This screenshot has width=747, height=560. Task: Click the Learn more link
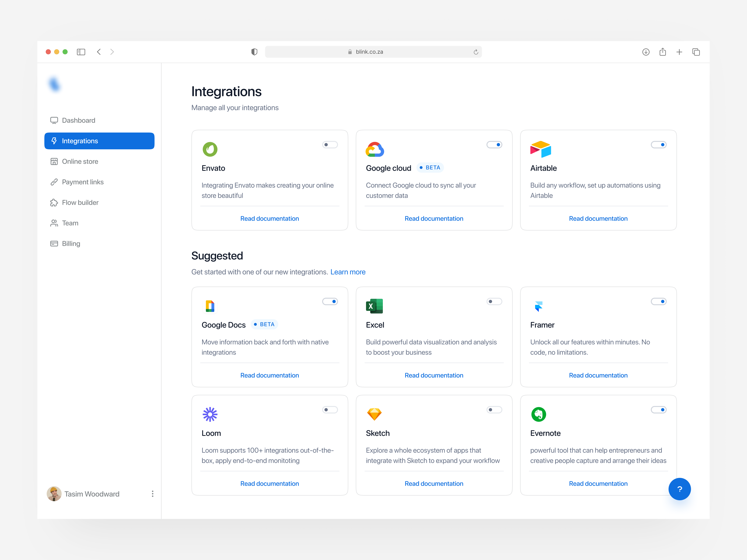[348, 272]
